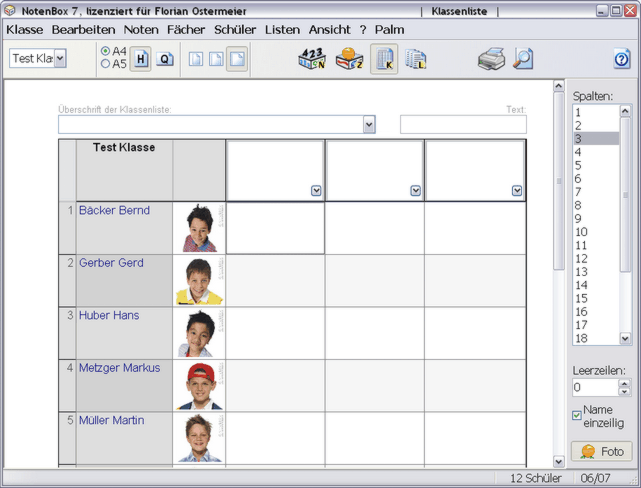
Task: Choose the second page layout icon
Action: [x=216, y=59]
